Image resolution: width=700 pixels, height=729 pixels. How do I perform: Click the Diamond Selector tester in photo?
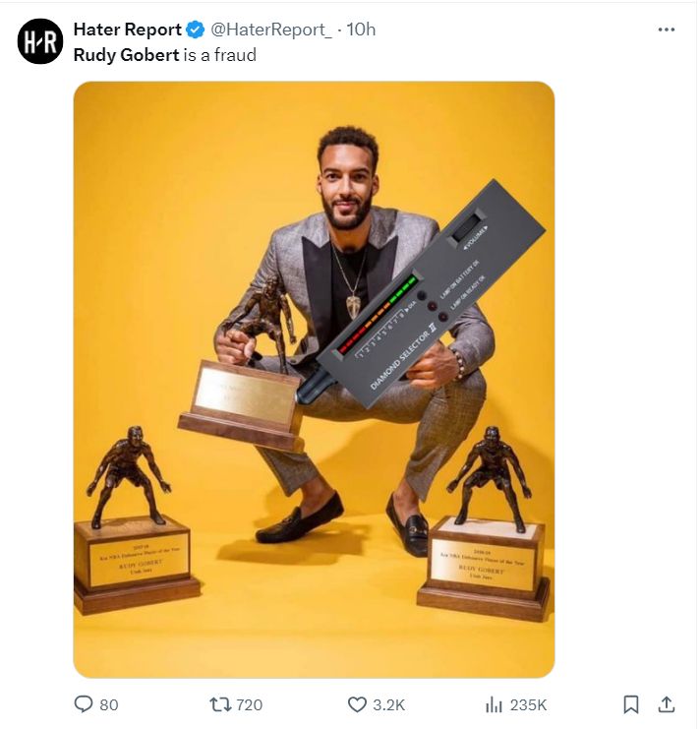pyautogui.click(x=421, y=293)
